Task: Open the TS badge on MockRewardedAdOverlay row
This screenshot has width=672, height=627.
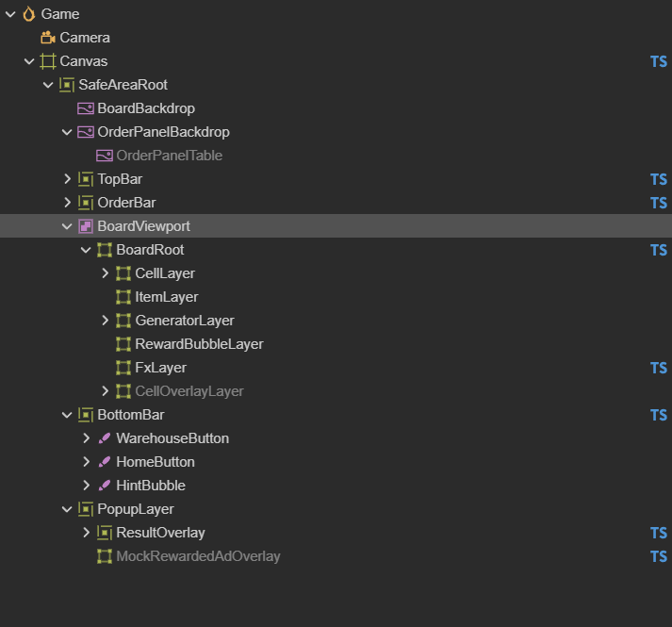Action: [658, 556]
